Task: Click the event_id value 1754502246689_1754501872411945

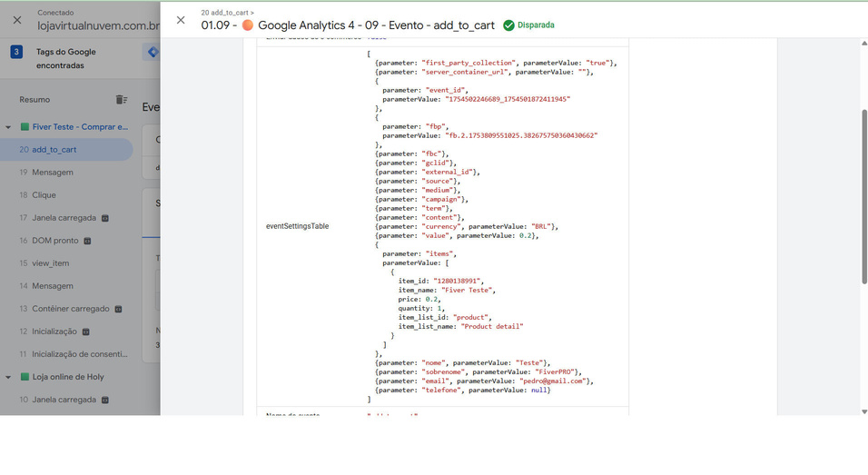Action: (508, 99)
